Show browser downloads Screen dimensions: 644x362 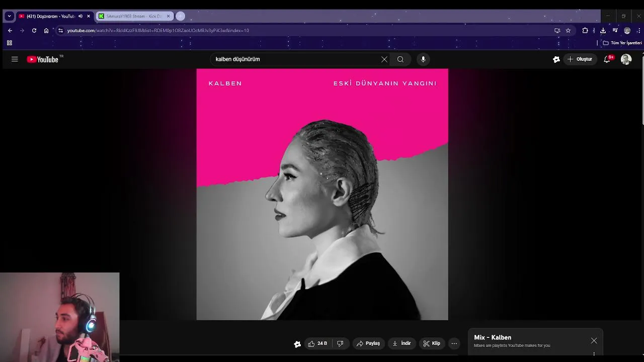click(x=603, y=31)
